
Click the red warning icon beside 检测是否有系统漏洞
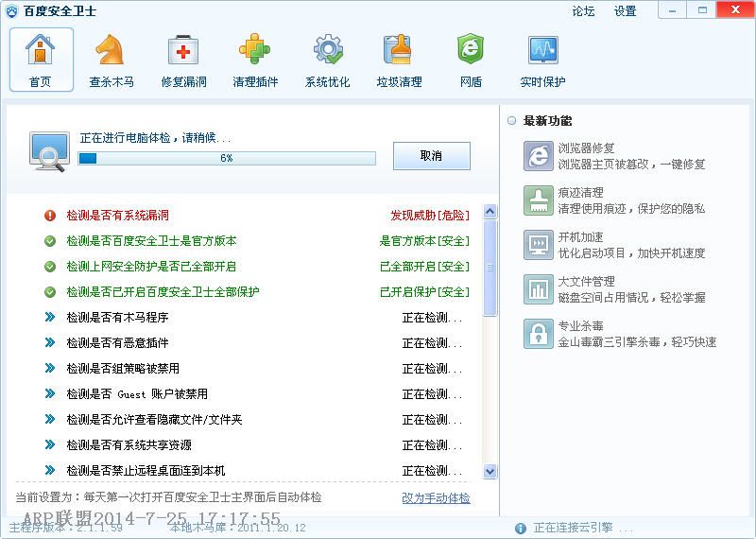point(50,216)
